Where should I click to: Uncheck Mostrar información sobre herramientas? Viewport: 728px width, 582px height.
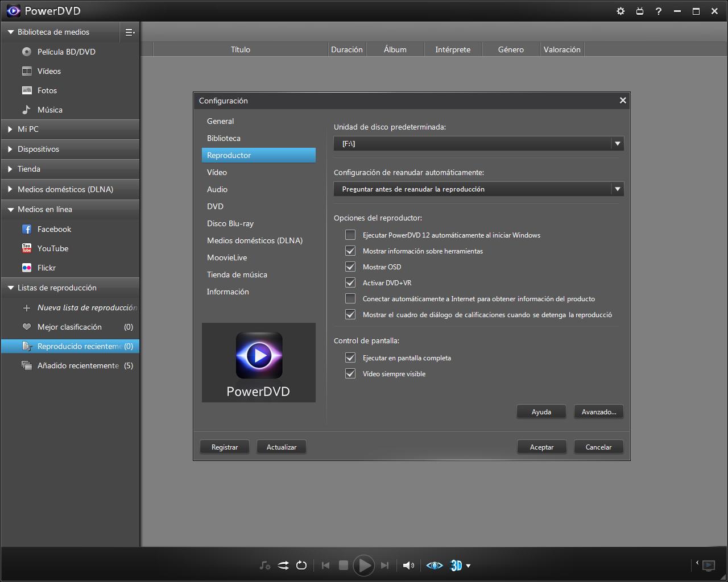click(350, 251)
